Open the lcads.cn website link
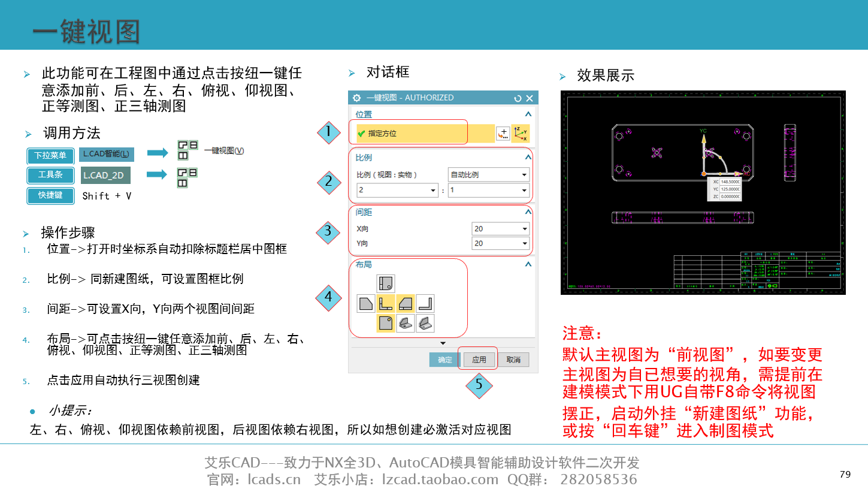Image resolution: width=868 pixels, height=489 pixels. point(274,479)
